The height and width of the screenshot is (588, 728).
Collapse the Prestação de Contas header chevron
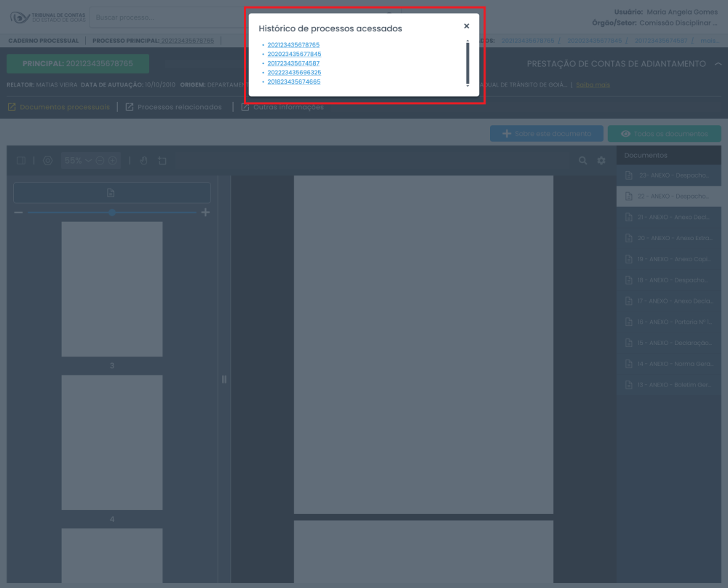(x=718, y=64)
